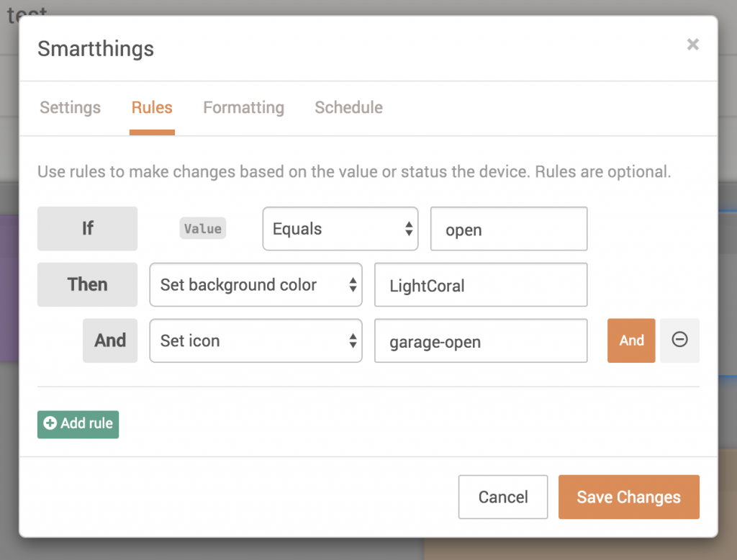737x560 pixels.
Task: Click Save Changes
Action: [629, 497]
